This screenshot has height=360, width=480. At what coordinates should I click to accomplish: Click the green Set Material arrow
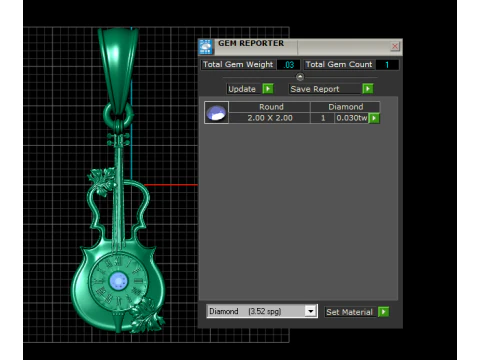(384, 312)
